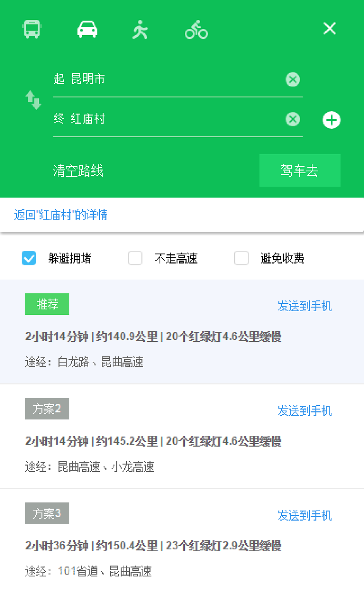This screenshot has height=590, width=364.
Task: Close the route panel
Action: [x=330, y=28]
